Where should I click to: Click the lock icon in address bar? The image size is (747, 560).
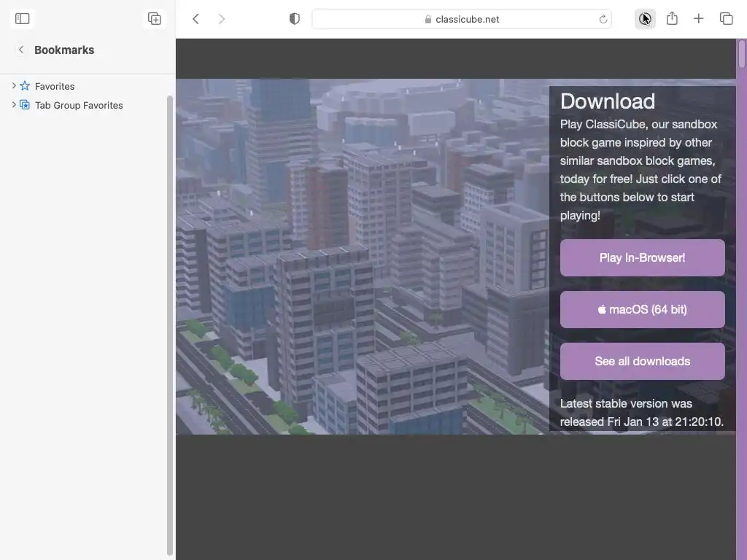(427, 19)
